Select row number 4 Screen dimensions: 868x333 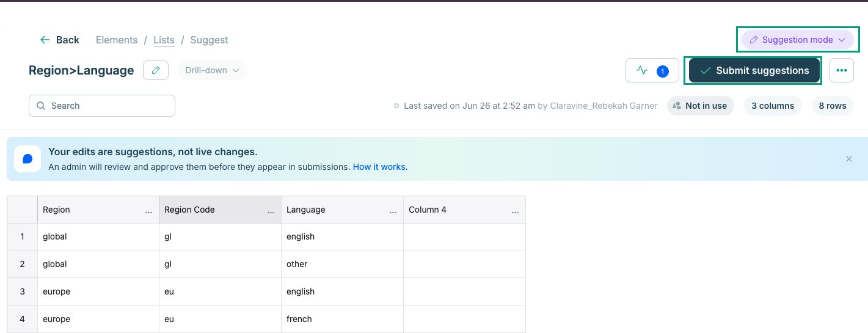coord(23,319)
